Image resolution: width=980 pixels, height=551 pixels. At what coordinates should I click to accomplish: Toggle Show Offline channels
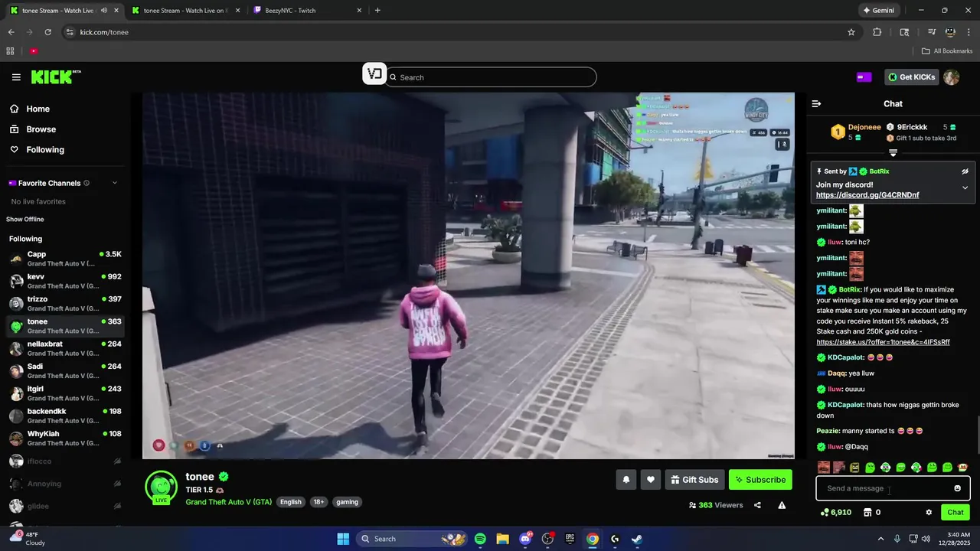[x=25, y=220]
